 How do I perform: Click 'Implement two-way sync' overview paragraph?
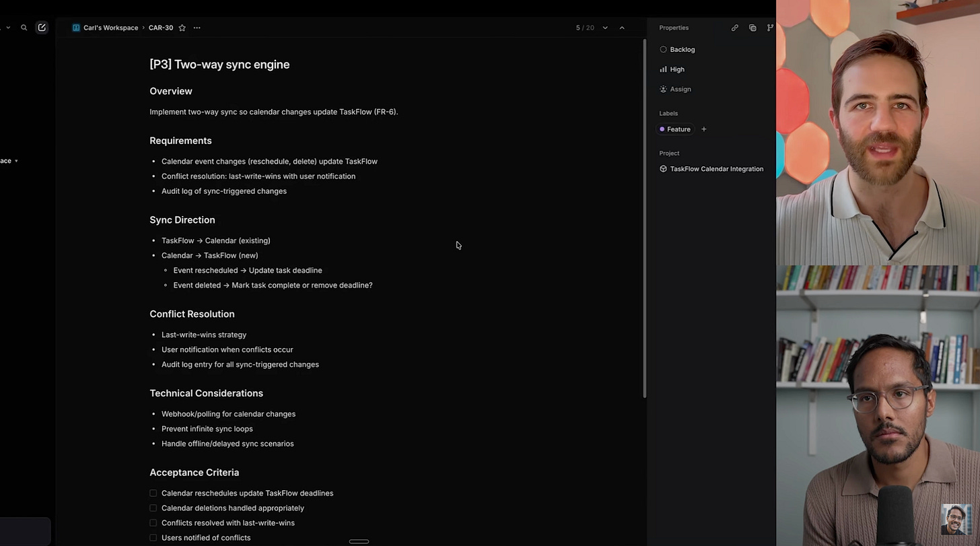tap(274, 112)
